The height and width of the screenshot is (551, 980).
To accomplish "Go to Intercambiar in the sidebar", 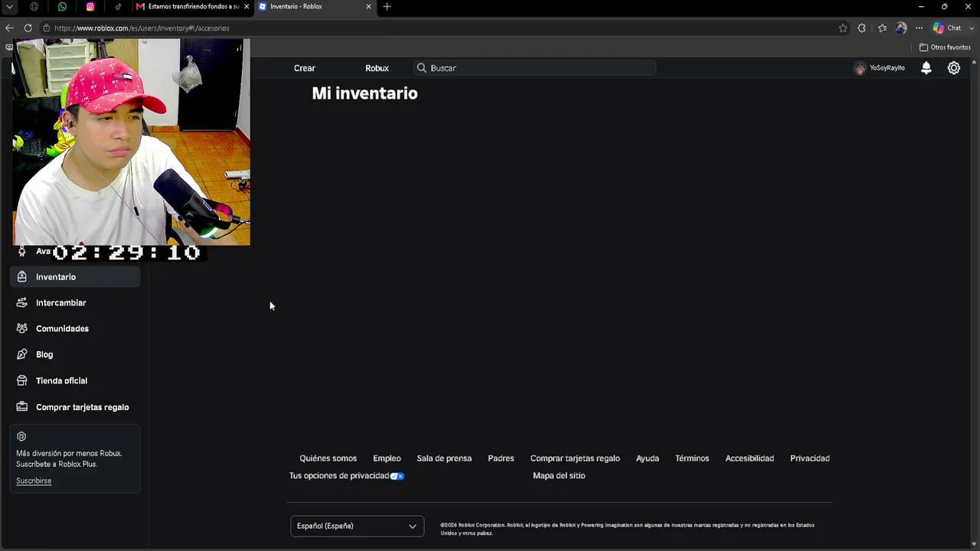I will [61, 303].
